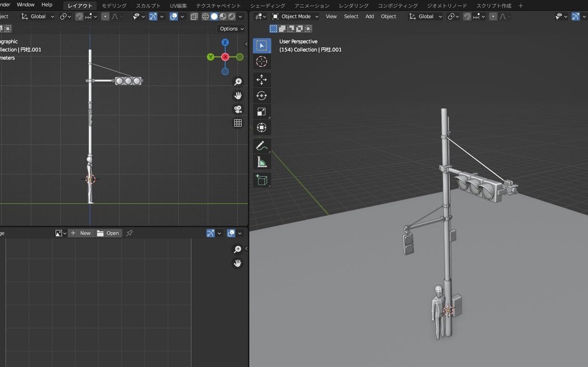Screen dimensions: 588x367
Task: Toggle proportional editing in left viewport
Action: [x=105, y=16]
